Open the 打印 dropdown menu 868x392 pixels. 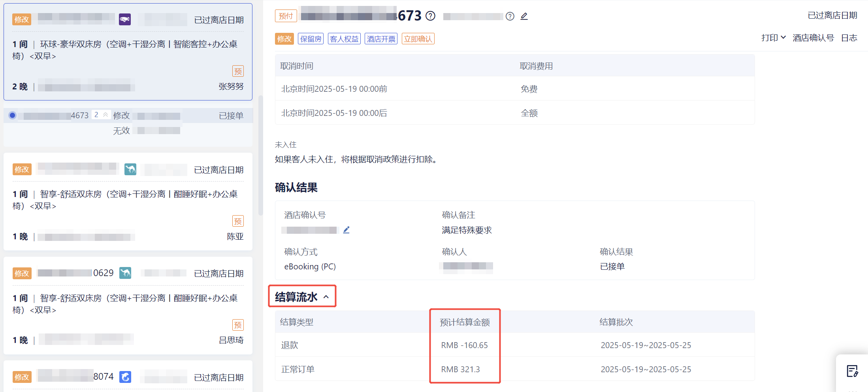774,38
